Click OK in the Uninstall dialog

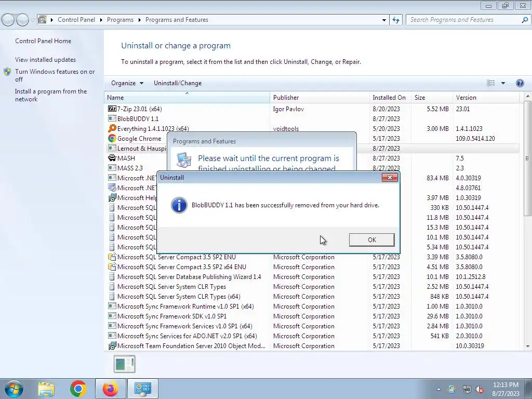371,240
